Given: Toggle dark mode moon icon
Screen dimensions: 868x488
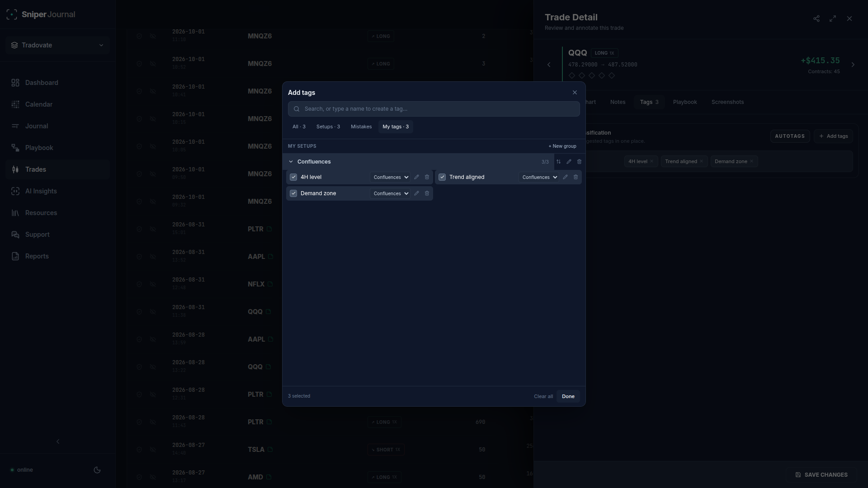Looking at the screenshot, I should coord(97,470).
